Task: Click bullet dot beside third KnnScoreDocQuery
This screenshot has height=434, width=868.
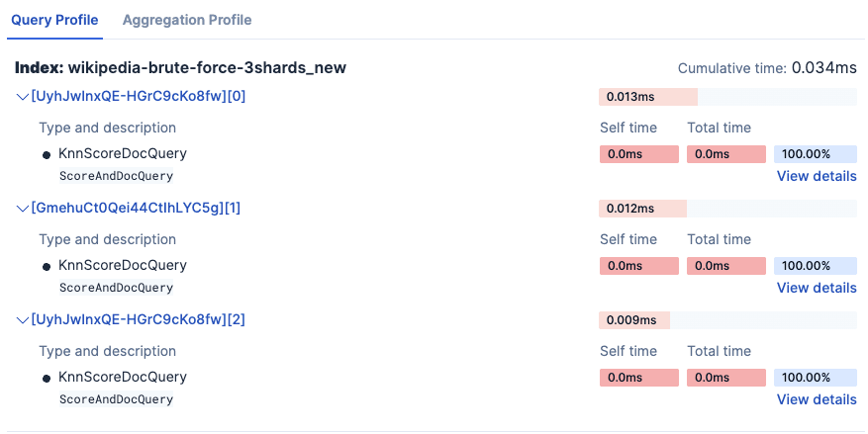Action: [47, 378]
